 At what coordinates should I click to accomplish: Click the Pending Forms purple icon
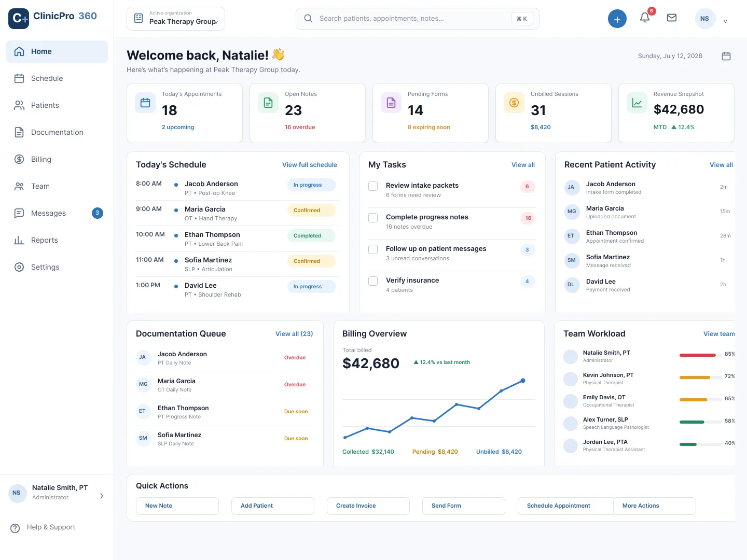click(x=391, y=103)
